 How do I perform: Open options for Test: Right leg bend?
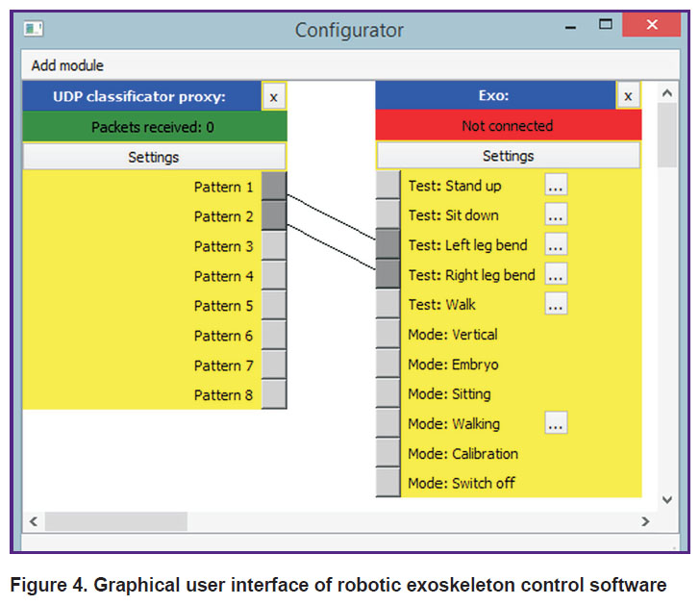click(556, 274)
